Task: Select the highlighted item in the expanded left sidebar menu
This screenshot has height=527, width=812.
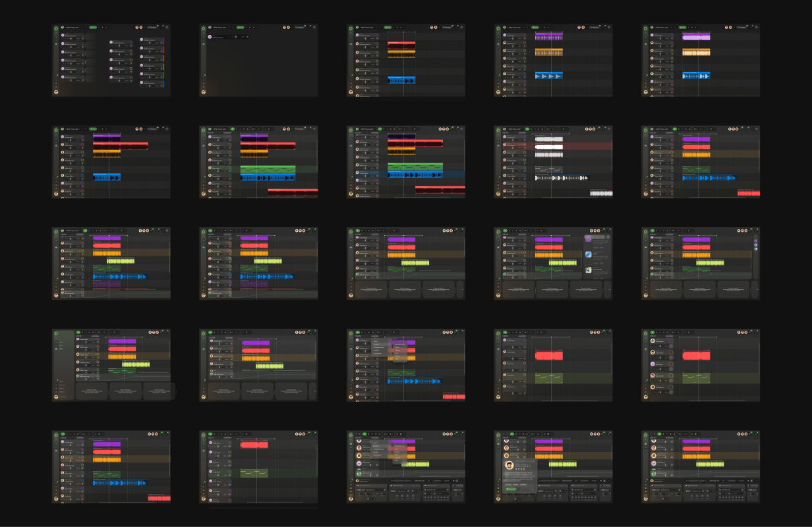Action: point(61,348)
